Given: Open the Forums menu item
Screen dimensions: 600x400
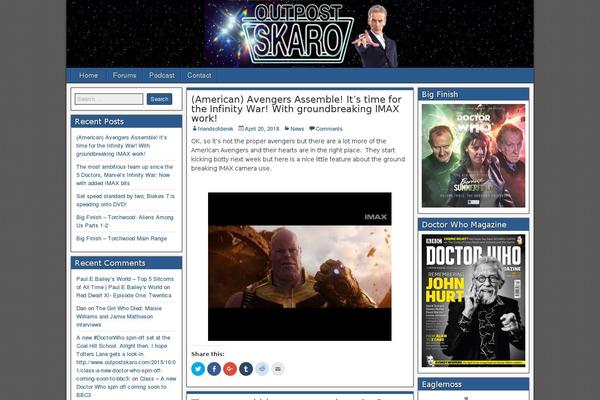Looking at the screenshot, I should click(124, 75).
